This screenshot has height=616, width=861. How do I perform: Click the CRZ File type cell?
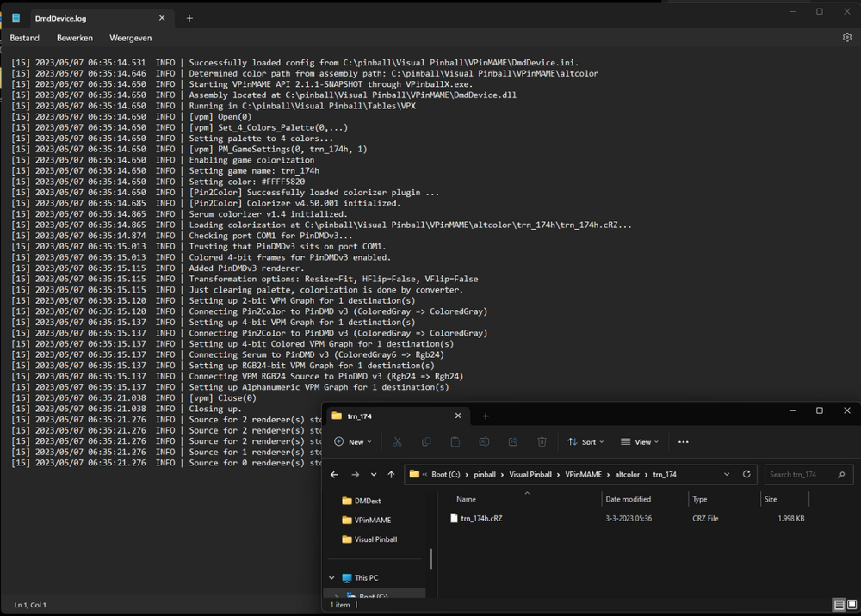tap(705, 519)
